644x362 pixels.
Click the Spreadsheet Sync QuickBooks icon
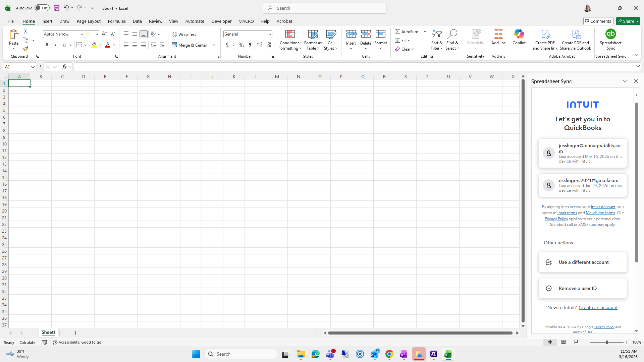pos(610,34)
